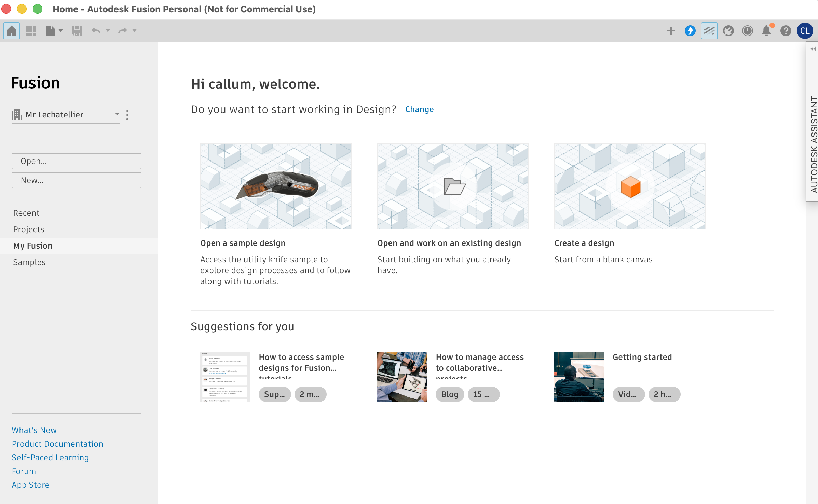Open the Autodesk Assistant side panel tab
Image resolution: width=818 pixels, height=504 pixels.
(813, 145)
